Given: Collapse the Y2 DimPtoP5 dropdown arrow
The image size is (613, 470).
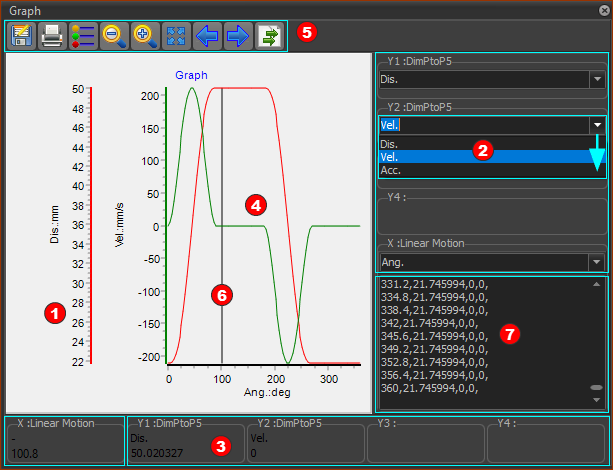Looking at the screenshot, I should point(597,125).
